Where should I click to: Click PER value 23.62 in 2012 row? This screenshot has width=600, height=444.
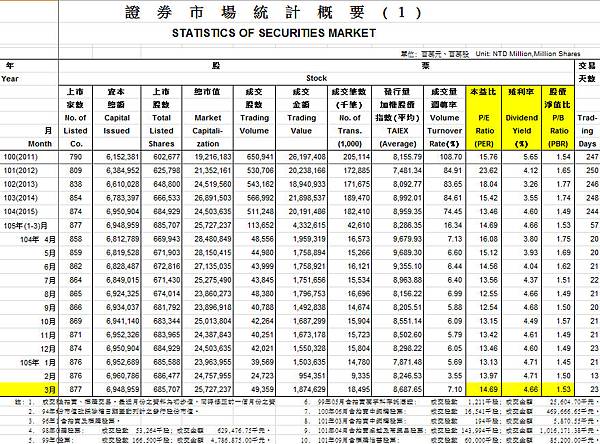coord(488,171)
